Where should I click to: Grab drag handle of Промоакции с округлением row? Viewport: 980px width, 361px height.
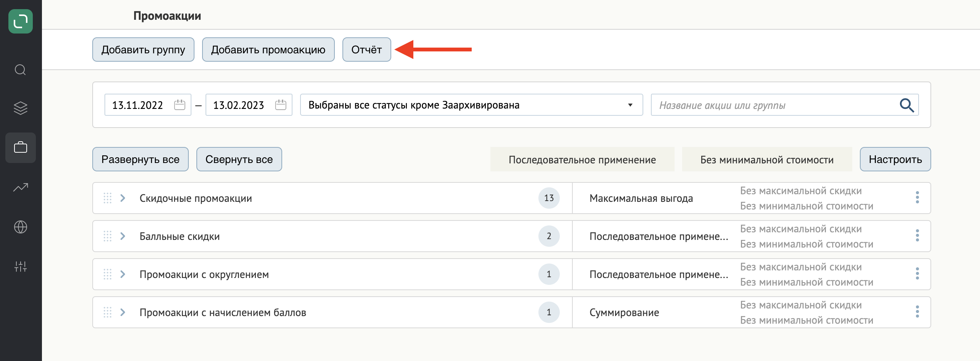108,274
